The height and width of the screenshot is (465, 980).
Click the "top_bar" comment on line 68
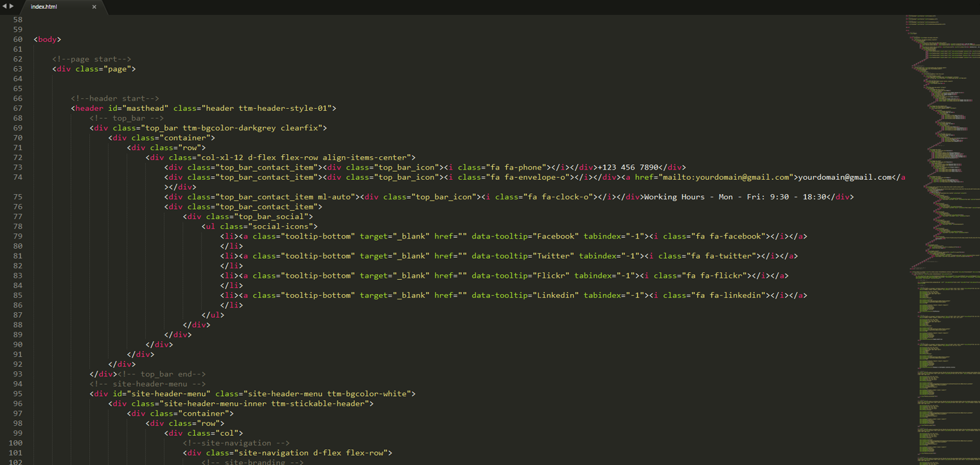pos(126,118)
